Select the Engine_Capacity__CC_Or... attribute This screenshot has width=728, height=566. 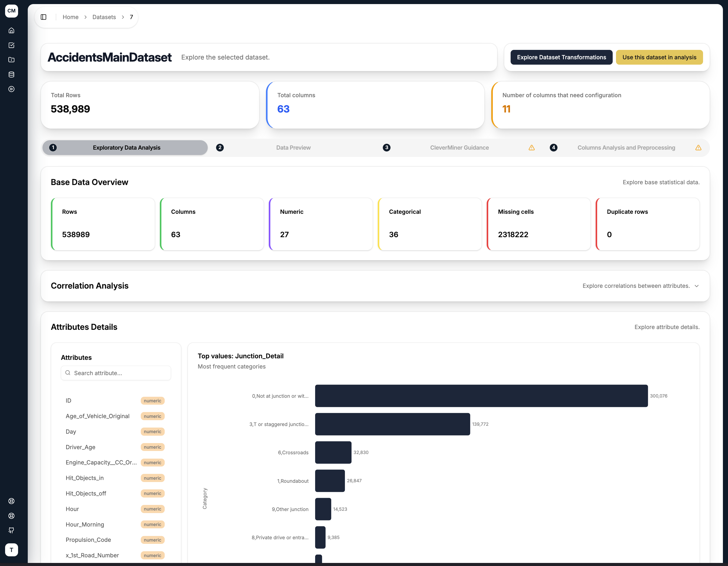click(115, 462)
